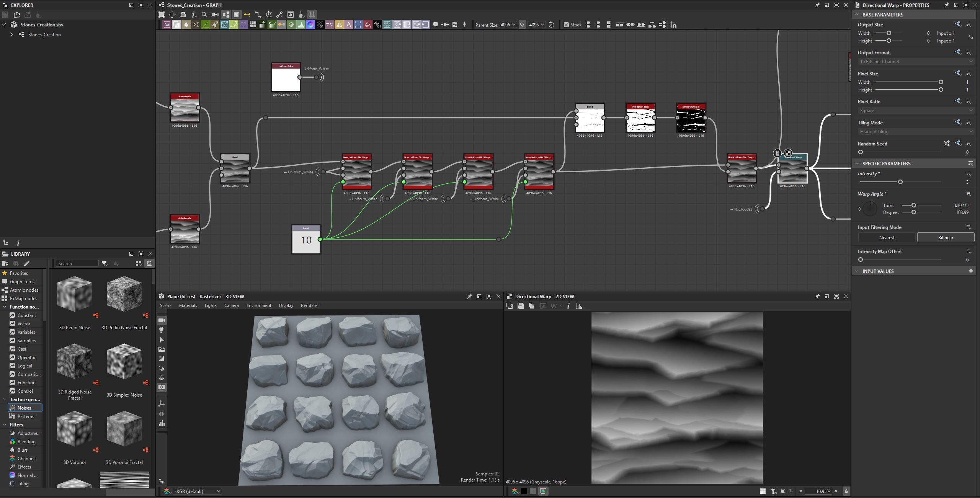Add a comment from graph toolbar
This screenshot has width=980, height=498.
(435, 24)
